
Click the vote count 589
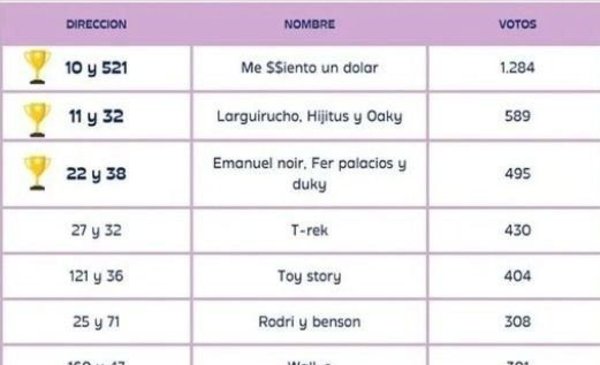(517, 116)
